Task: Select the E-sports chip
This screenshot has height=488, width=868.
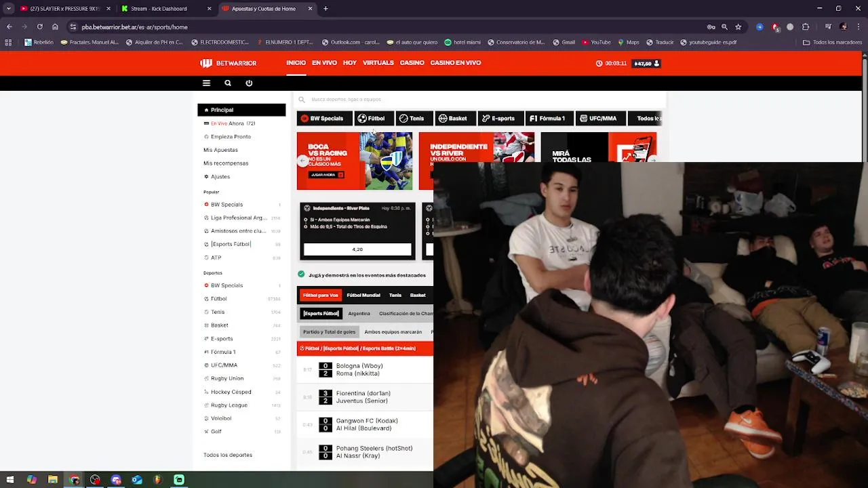Action: (x=501, y=119)
